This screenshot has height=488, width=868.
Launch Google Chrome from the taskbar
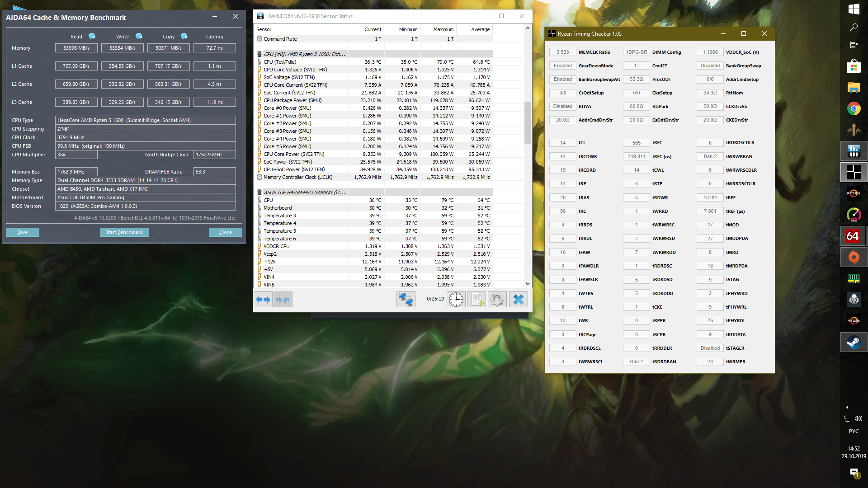coord(854,108)
